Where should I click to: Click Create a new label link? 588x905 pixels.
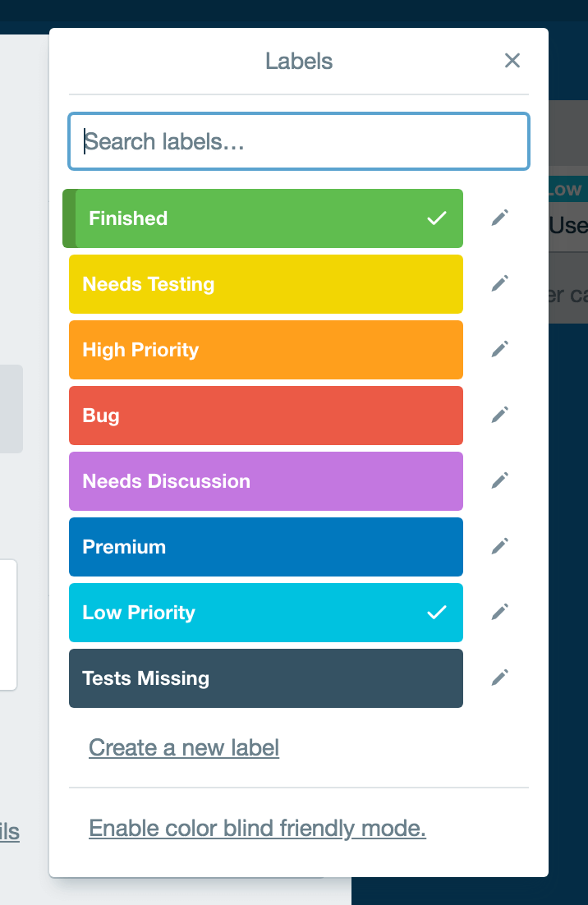(184, 748)
